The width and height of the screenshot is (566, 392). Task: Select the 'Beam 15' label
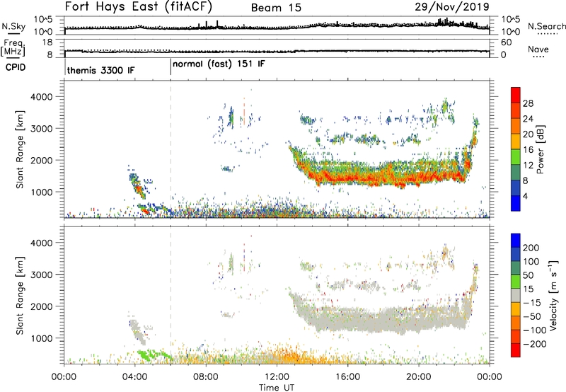(x=276, y=8)
